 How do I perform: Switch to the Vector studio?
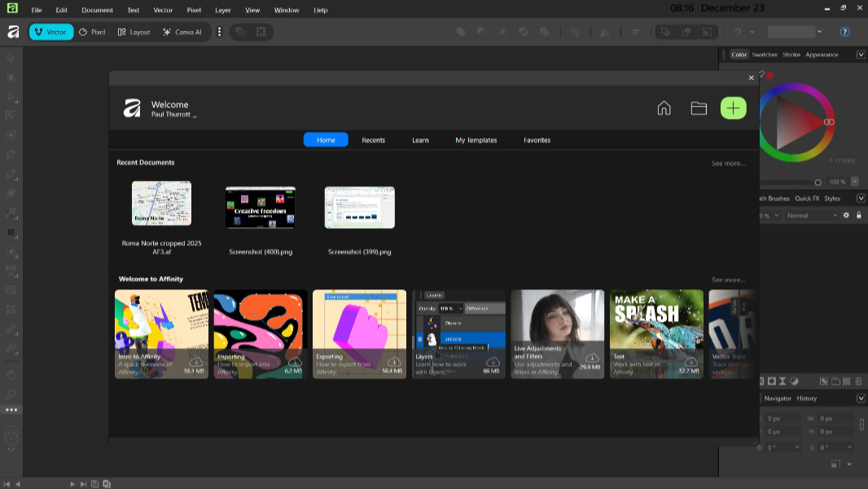click(x=50, y=32)
